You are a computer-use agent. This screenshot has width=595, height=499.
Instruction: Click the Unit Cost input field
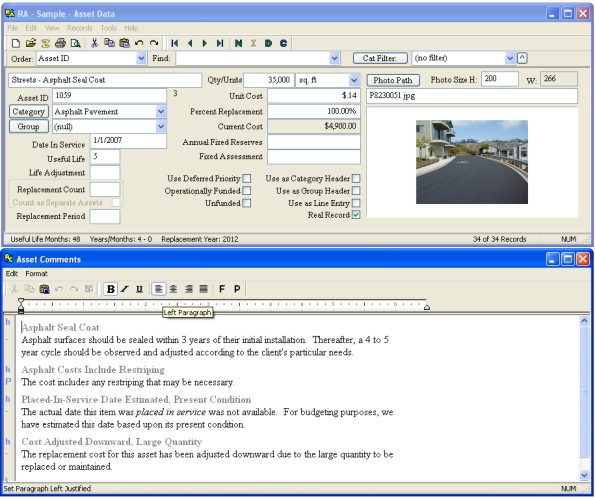(x=313, y=96)
